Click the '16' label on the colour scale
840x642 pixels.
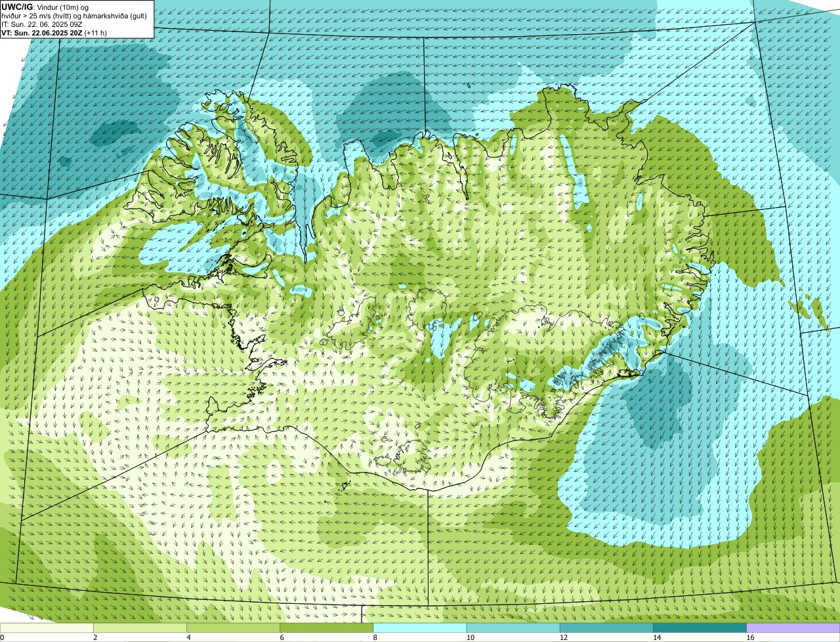click(750, 637)
